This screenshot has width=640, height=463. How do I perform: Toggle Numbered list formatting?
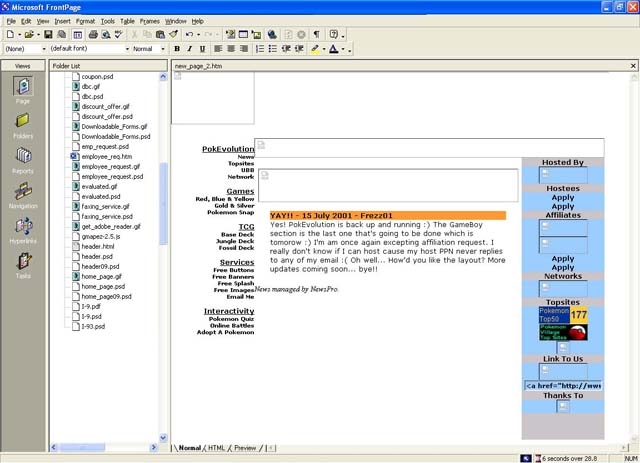click(x=260, y=49)
